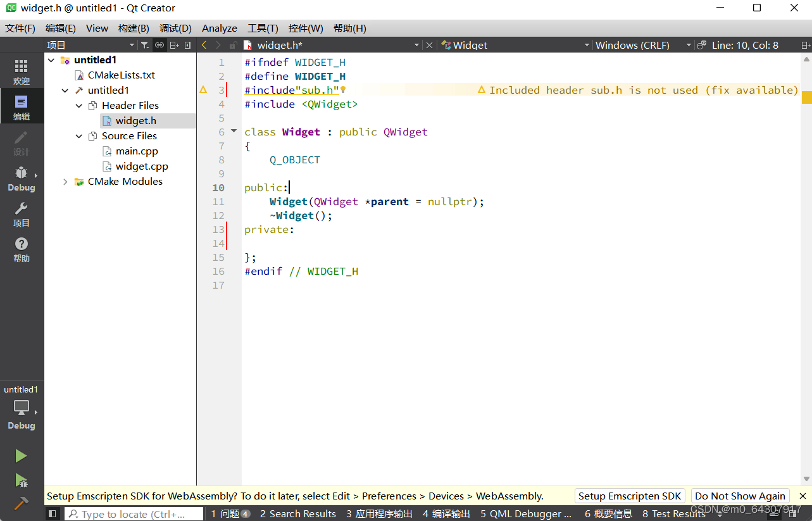Collapse the Header Files folder
Screen dimensions: 812x521
(79, 106)
